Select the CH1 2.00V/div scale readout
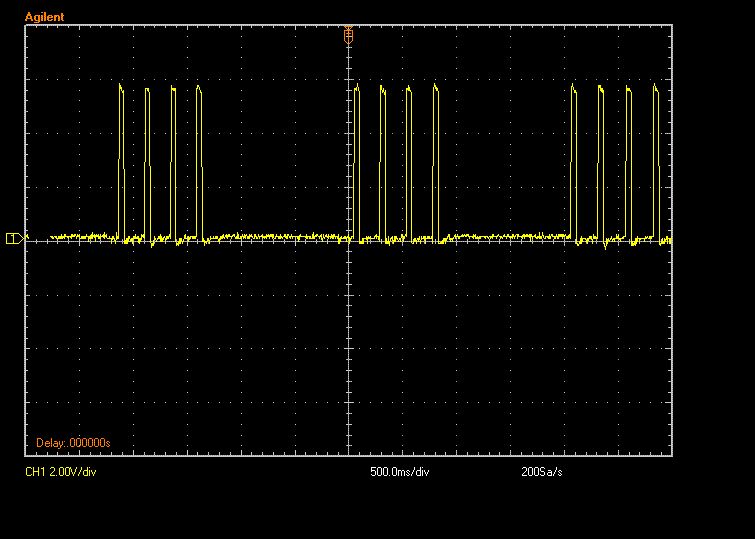755x539 pixels. pos(61,472)
